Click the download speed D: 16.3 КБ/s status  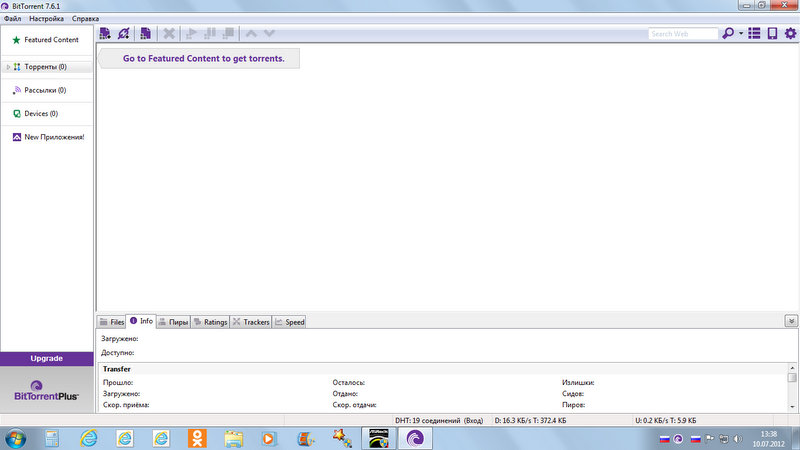click(530, 420)
